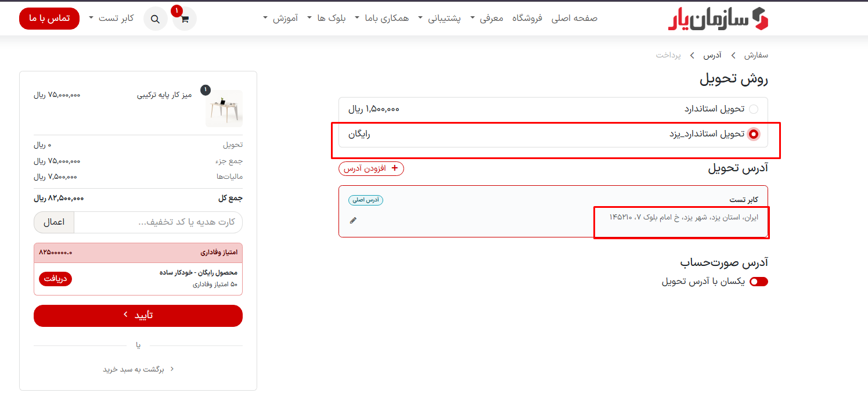Click the سفارش breadcrumb step
This screenshot has width=868, height=407.
coord(756,55)
